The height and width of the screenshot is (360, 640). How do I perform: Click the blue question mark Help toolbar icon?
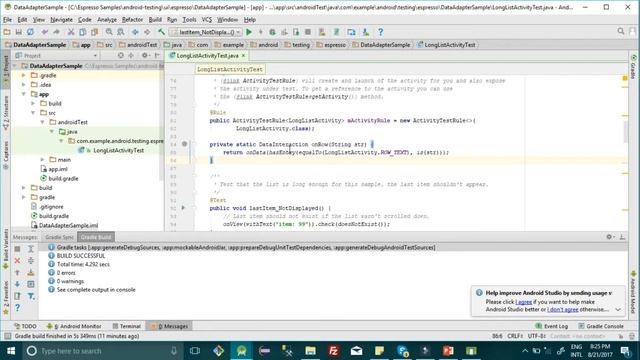tap(380, 32)
